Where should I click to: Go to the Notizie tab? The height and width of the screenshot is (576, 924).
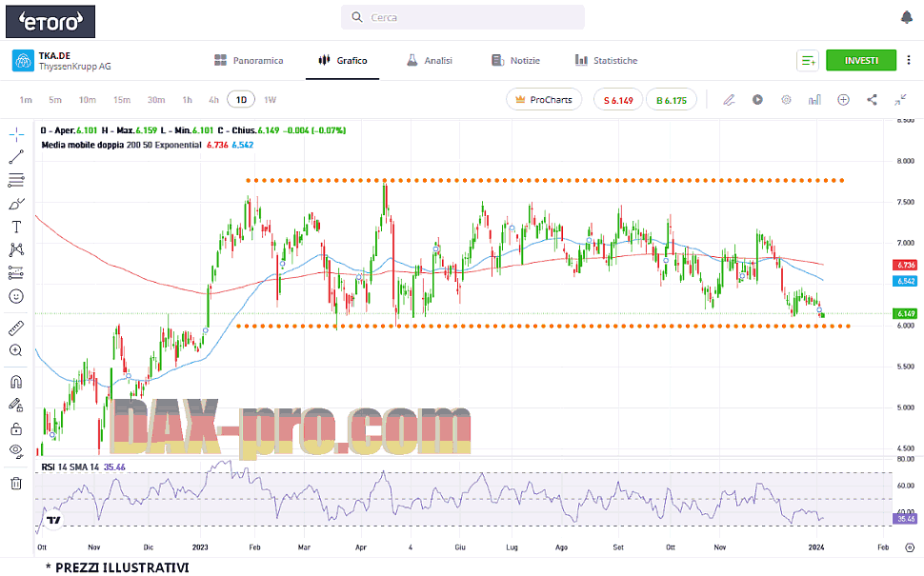pos(515,61)
